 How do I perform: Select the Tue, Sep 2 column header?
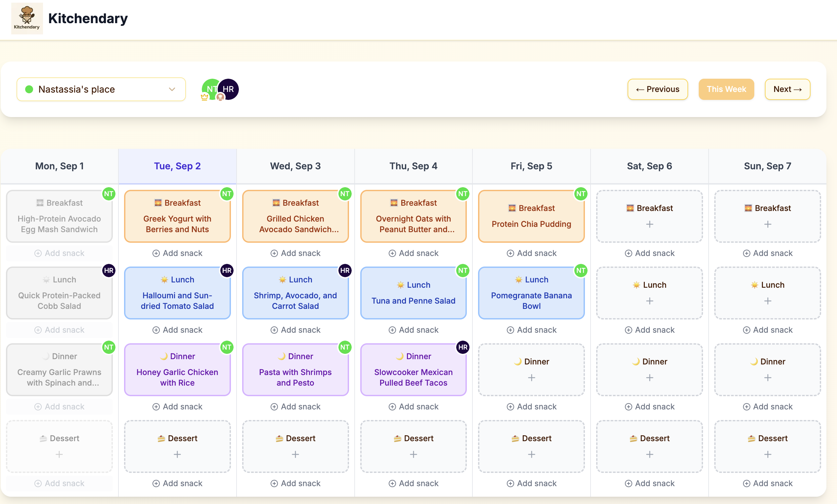click(177, 166)
